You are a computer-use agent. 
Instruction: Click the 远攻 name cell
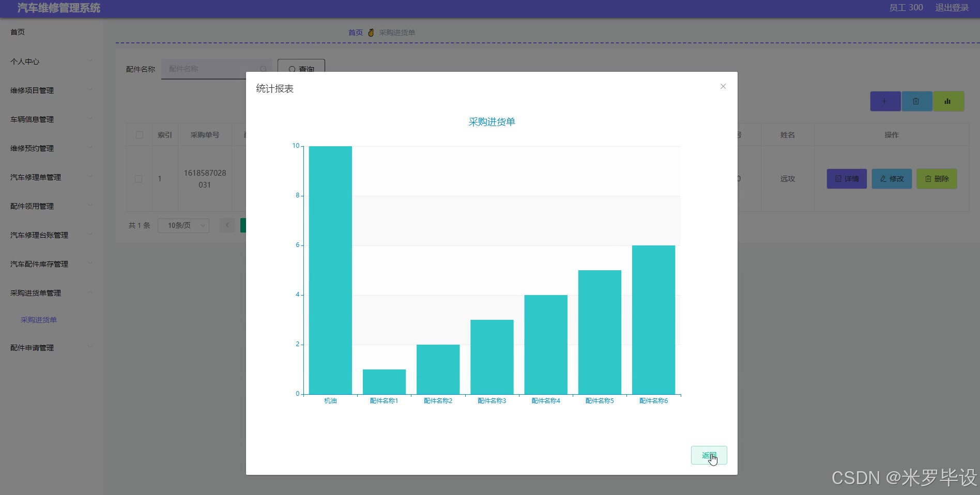[x=788, y=179]
